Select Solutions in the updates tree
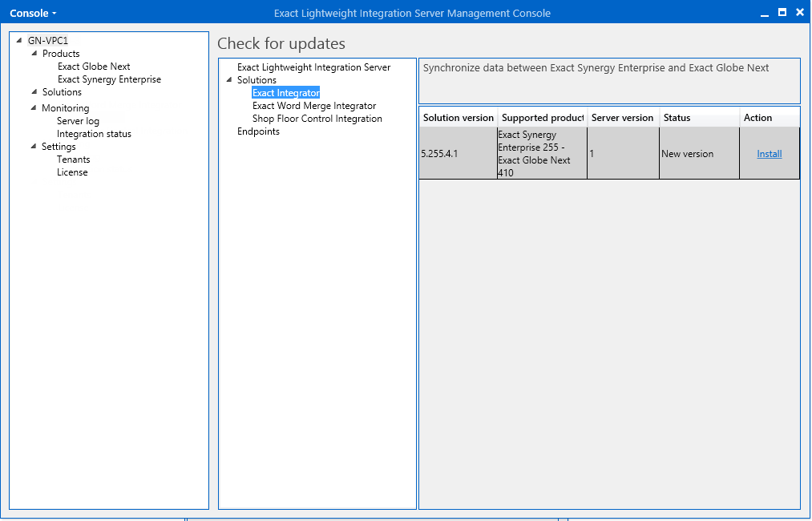The image size is (812, 521). coord(257,80)
